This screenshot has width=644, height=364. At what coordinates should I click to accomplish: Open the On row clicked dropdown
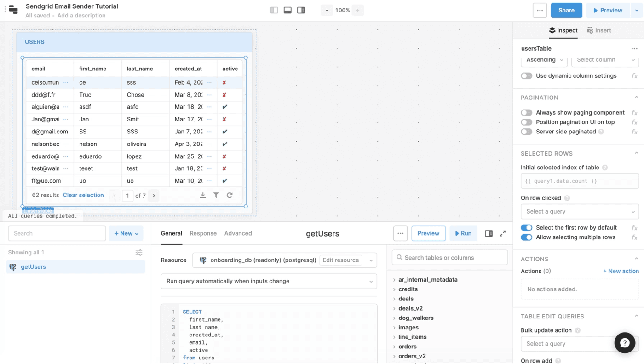click(x=579, y=212)
